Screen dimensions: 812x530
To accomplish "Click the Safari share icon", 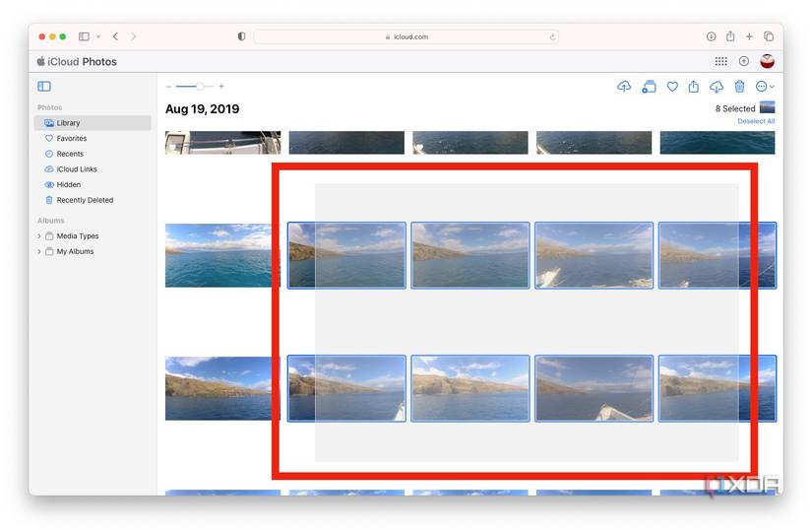I will (x=730, y=36).
